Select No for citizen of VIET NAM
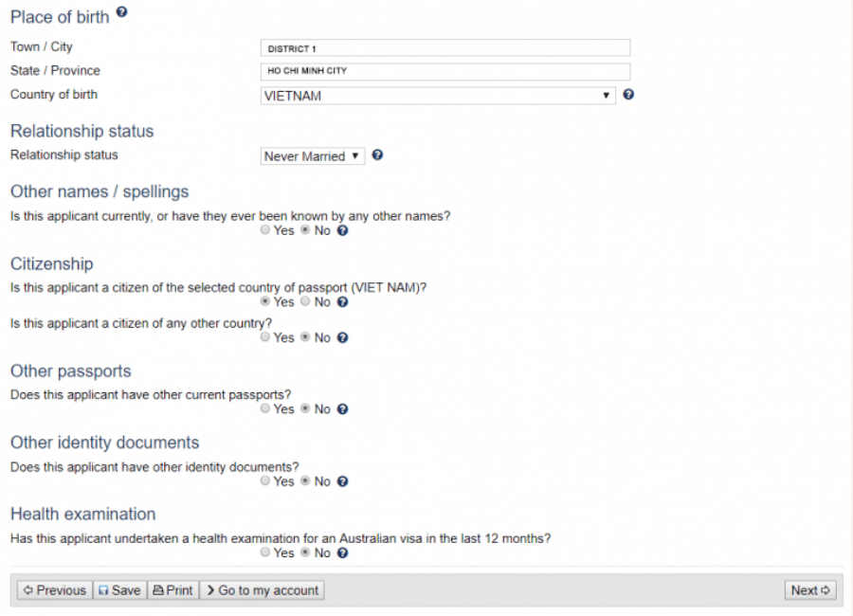 pyautogui.click(x=305, y=302)
